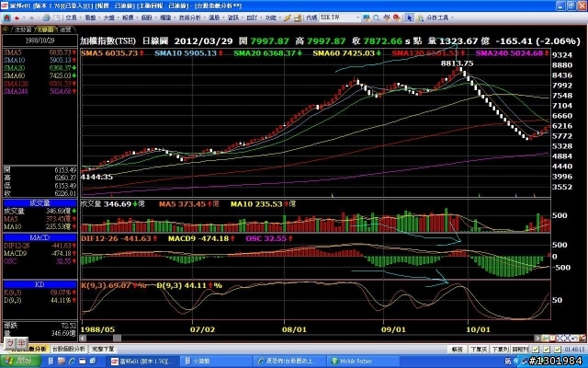This screenshot has height=368, width=588.
Task: Click the 小算盤 taskbar button
Action: [216, 362]
